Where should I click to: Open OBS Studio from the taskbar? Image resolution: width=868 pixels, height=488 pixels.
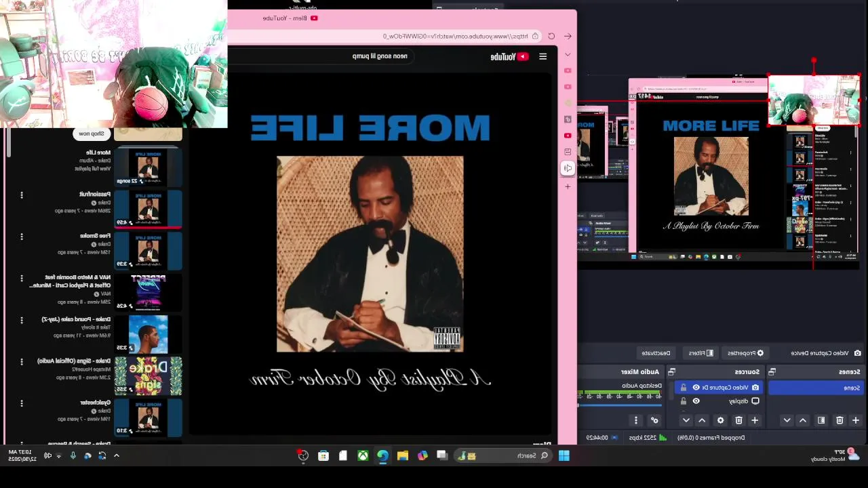(x=303, y=455)
